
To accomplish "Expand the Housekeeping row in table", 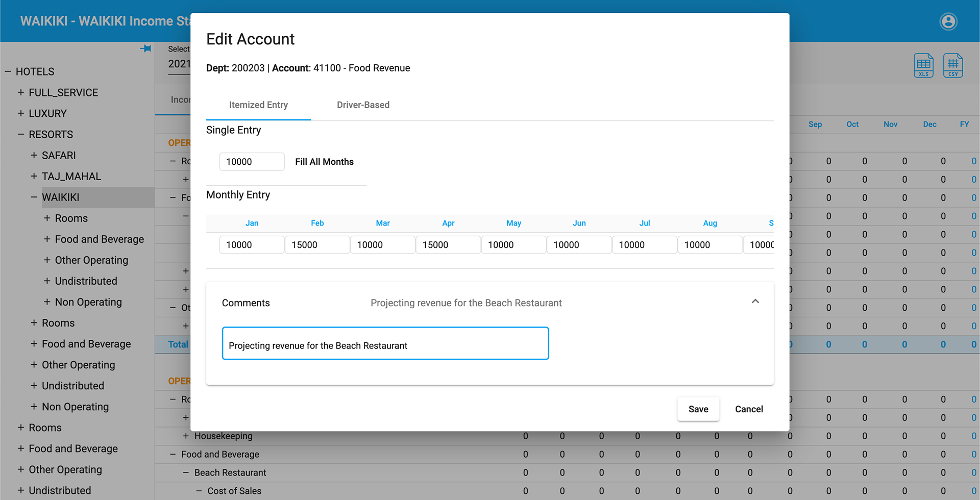I will [x=186, y=436].
